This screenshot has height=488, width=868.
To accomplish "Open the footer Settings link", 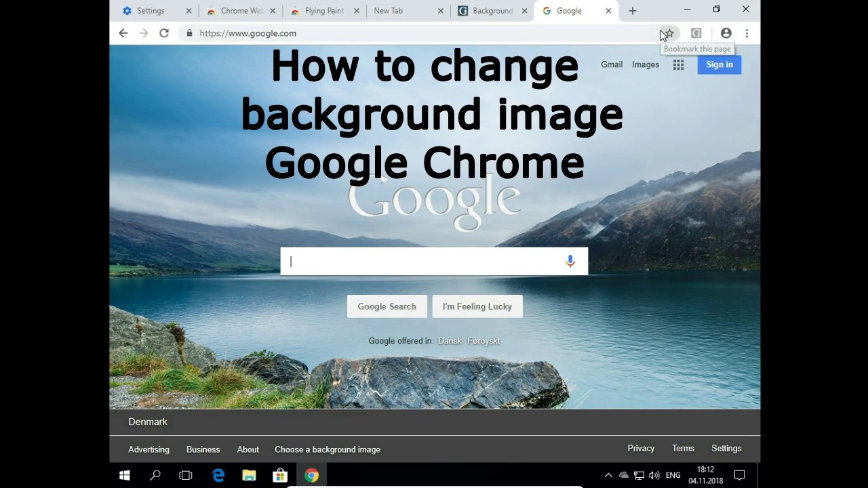I will pyautogui.click(x=726, y=448).
